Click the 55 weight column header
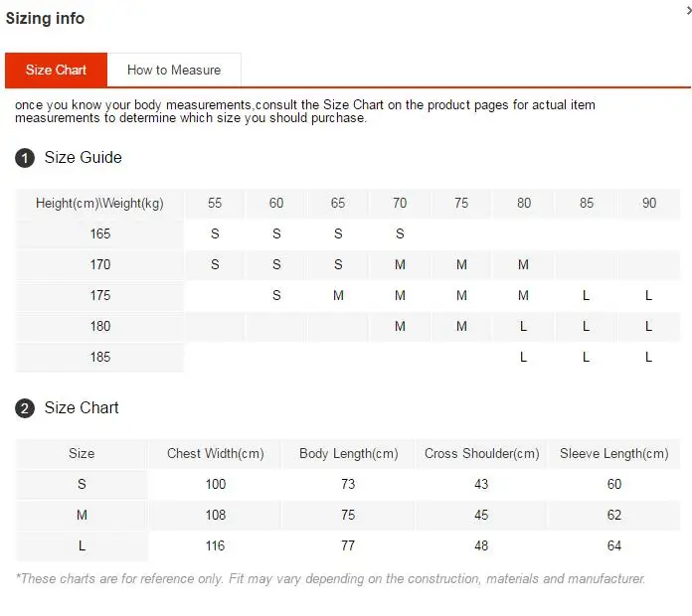 [215, 204]
